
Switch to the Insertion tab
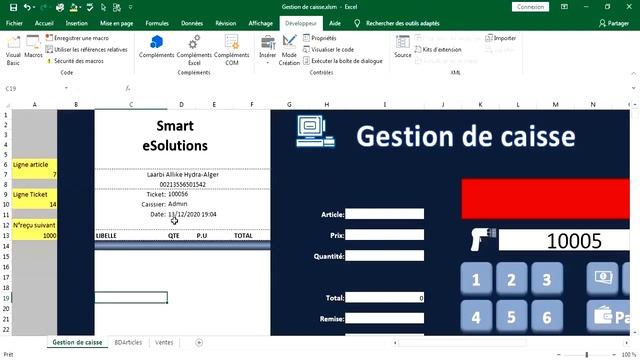click(x=77, y=23)
